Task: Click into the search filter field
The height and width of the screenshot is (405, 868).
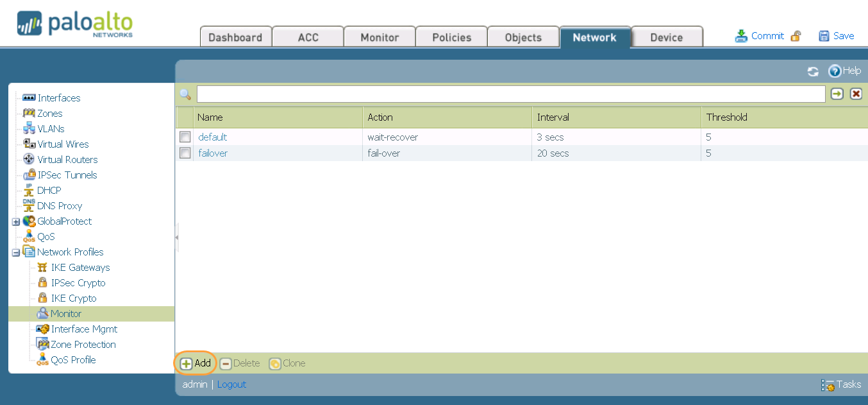Action: [x=510, y=94]
